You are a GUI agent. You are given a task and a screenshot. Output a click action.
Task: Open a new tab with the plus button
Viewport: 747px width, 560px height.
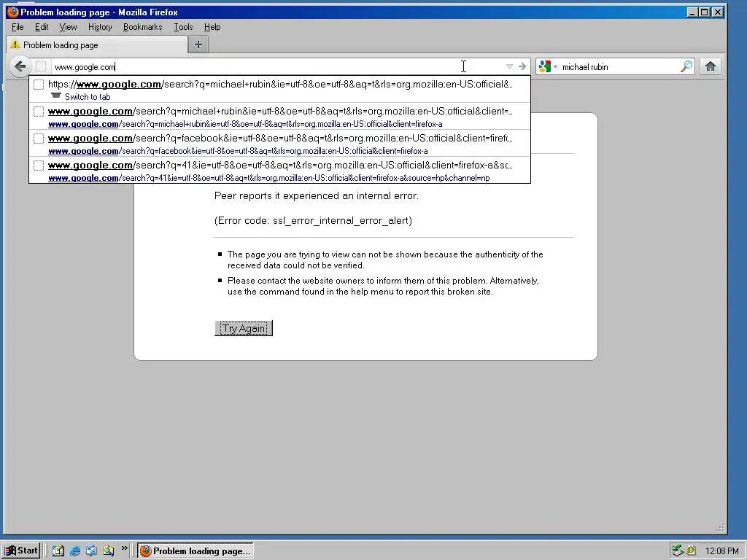tap(198, 44)
